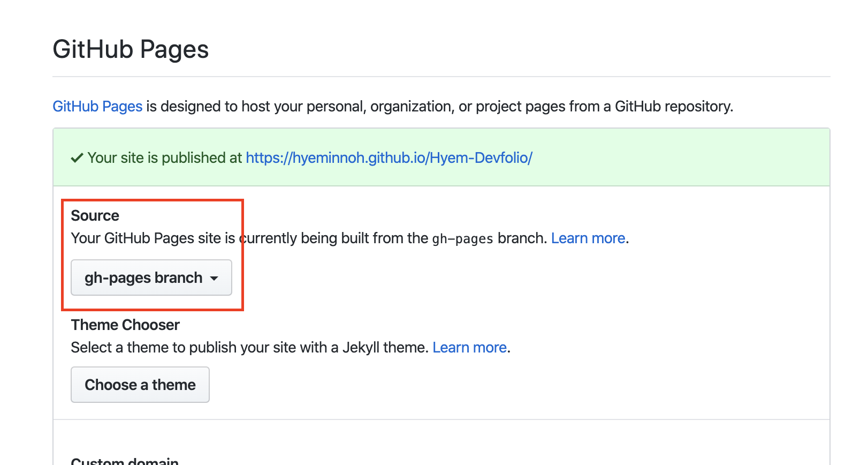Image resolution: width=868 pixels, height=465 pixels.
Task: Click the 'Custom domain' heading
Action: coord(125,461)
